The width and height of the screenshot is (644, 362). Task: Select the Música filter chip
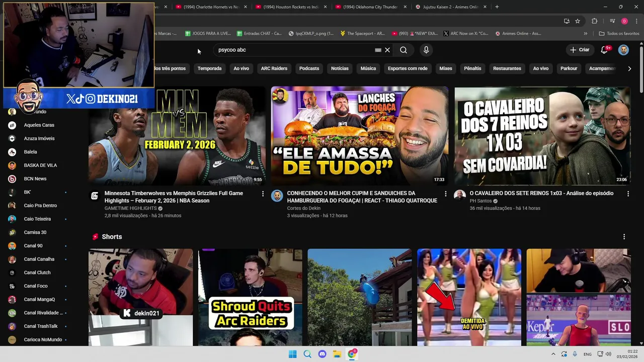[x=368, y=68]
